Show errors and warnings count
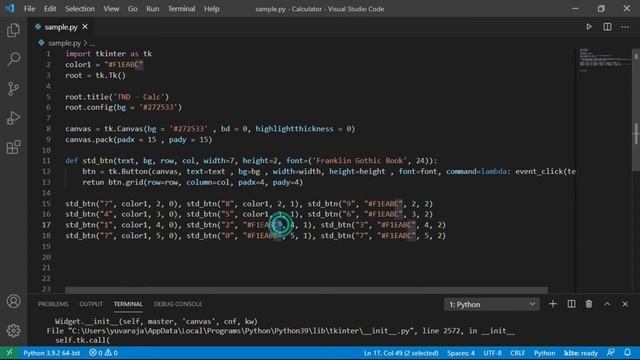 tap(103, 353)
